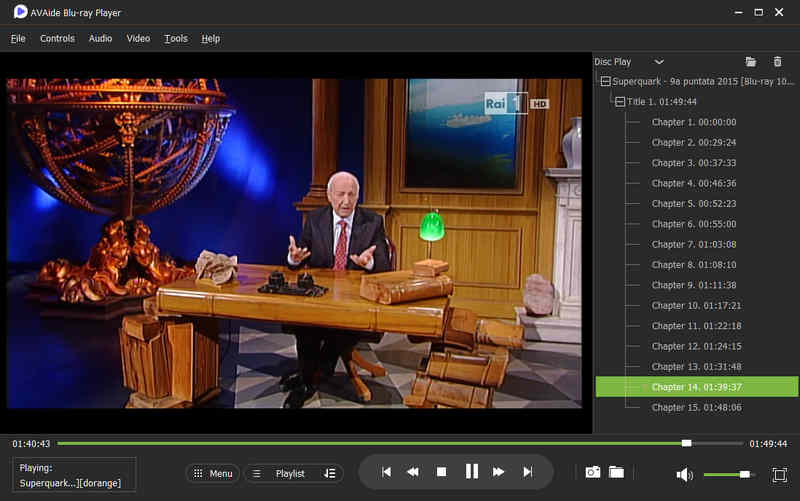The image size is (800, 501).
Task: Fast forward the video
Action: 498,472
